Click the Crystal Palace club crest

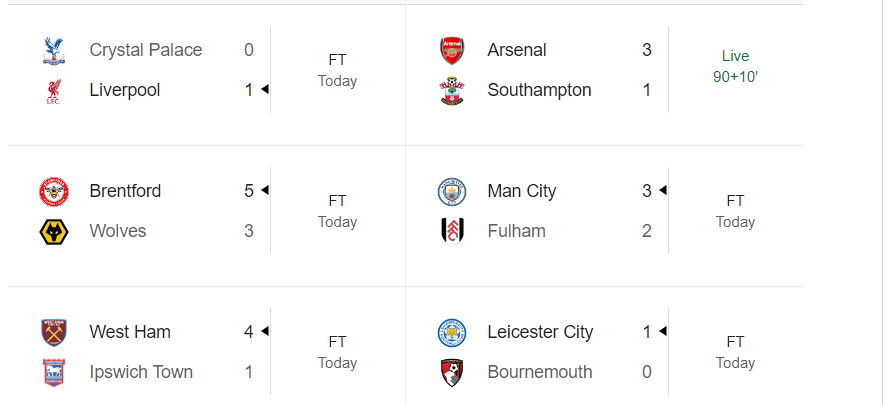53,50
